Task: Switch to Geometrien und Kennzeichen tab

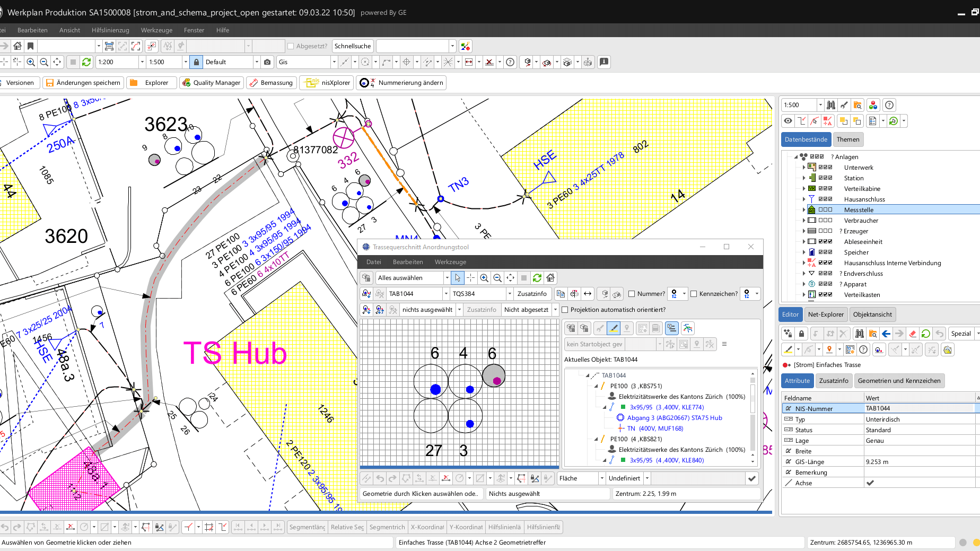Action: click(x=899, y=381)
